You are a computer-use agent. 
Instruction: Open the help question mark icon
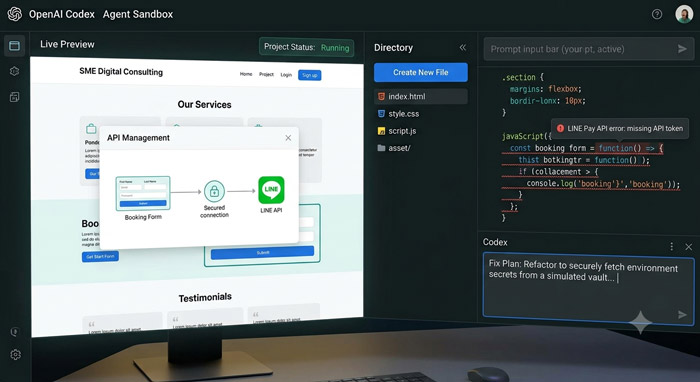[657, 14]
